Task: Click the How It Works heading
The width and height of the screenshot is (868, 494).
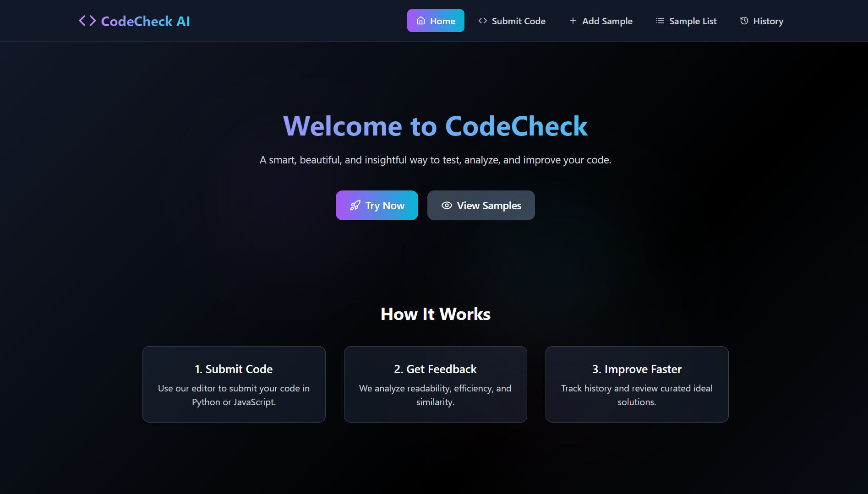Action: pyautogui.click(x=435, y=314)
